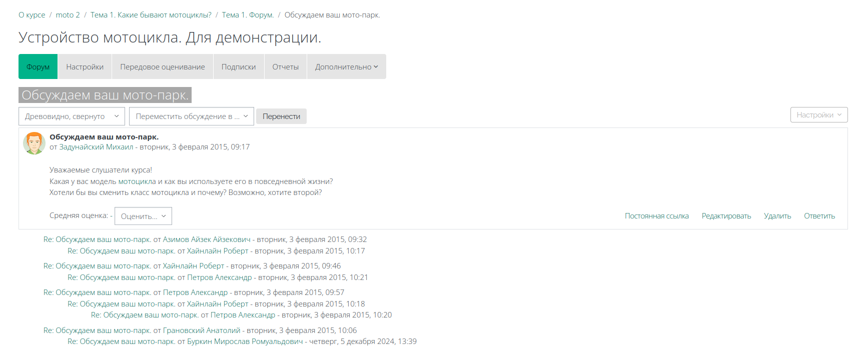The image size is (868, 356).
Task: Go to the Передовое оценивание tab
Action: pos(163,67)
